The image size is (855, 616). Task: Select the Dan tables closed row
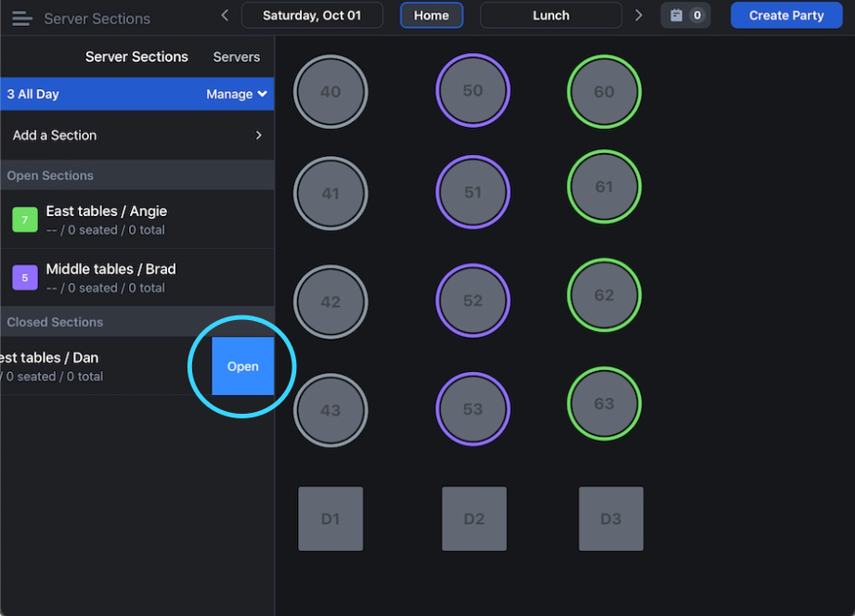[x=105, y=366]
